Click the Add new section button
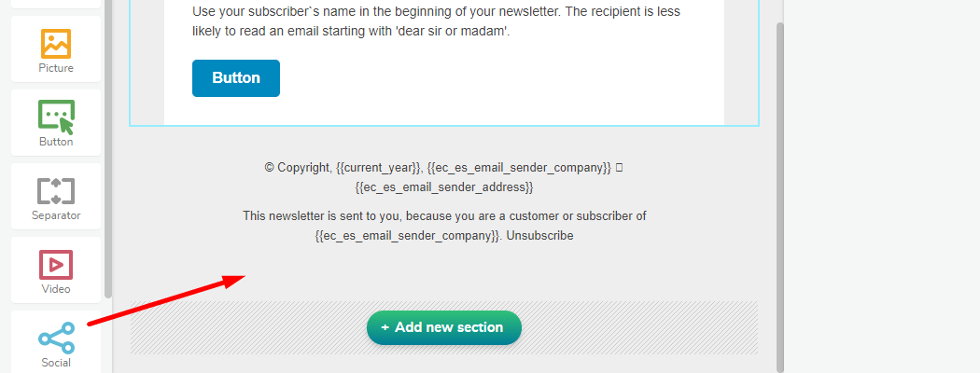Screen dimensions: 980x373 click(x=444, y=327)
